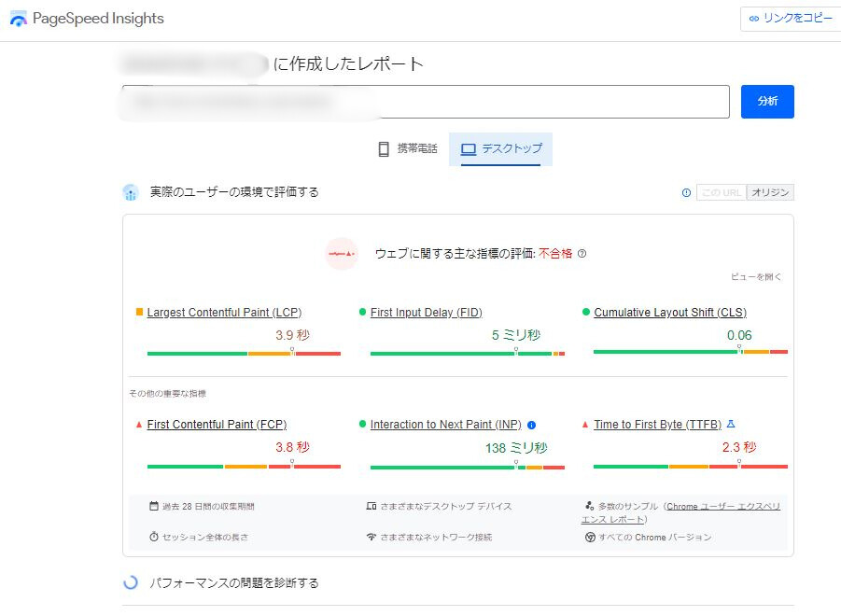841x616 pixels.
Task: Select the デスクトップ desktop tab
Action: pos(500,149)
